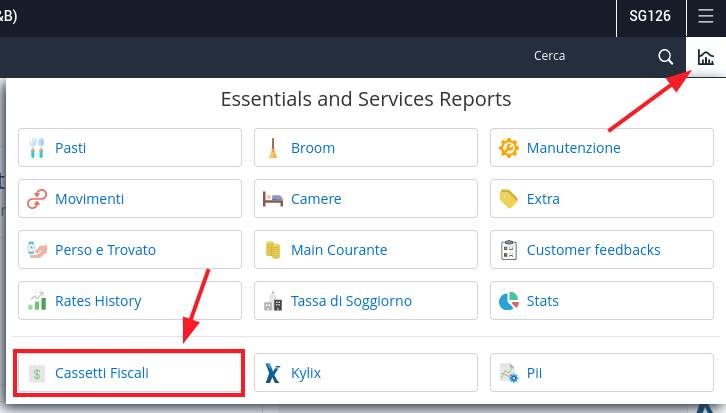Screen dimensions: 726x413
Task: Click the search magnifier icon
Action: click(x=665, y=57)
